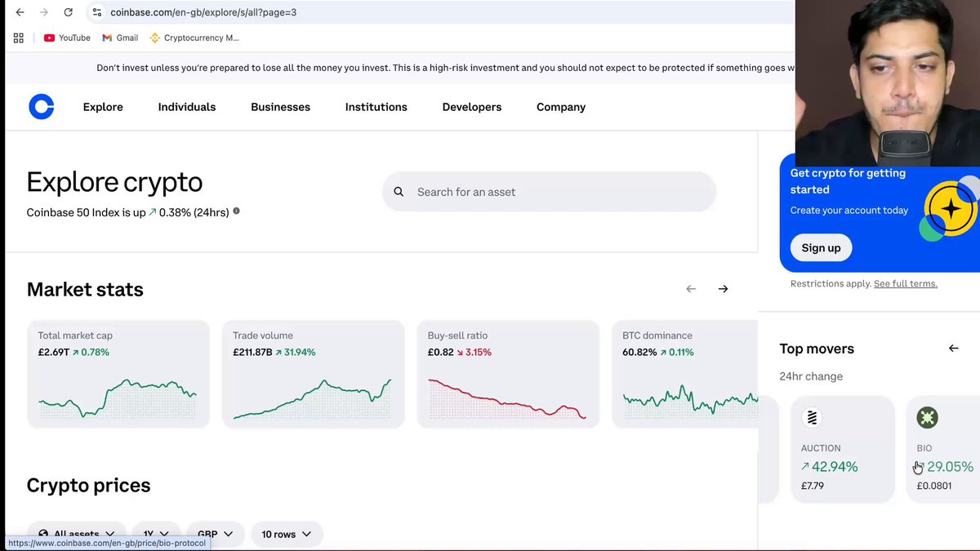Click the Market stats heading
The image size is (980, 551).
click(x=85, y=290)
